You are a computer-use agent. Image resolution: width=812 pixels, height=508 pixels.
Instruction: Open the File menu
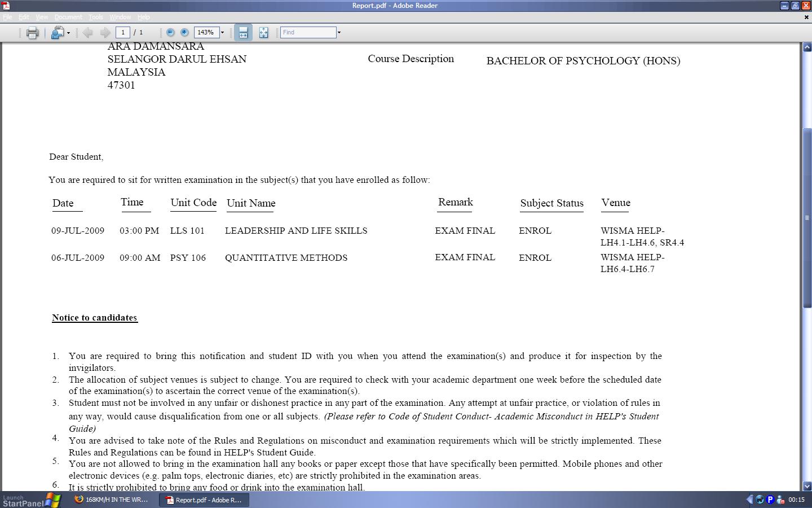[7, 17]
